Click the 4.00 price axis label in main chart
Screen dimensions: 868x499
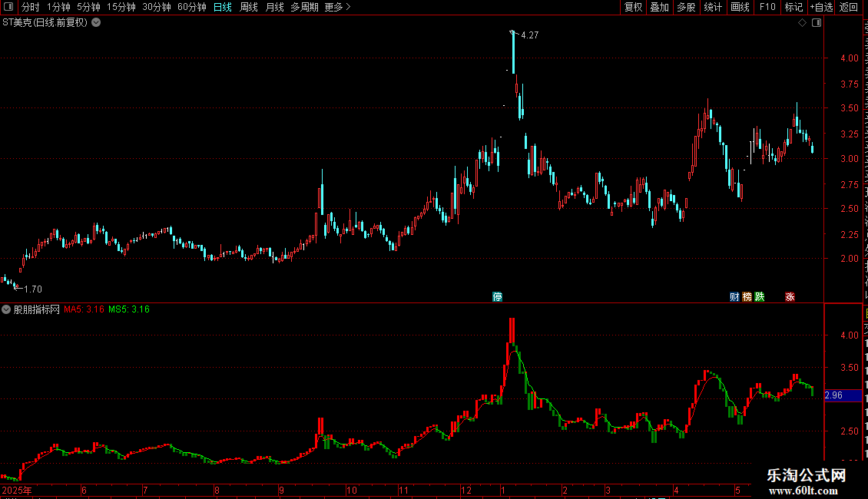click(850, 58)
